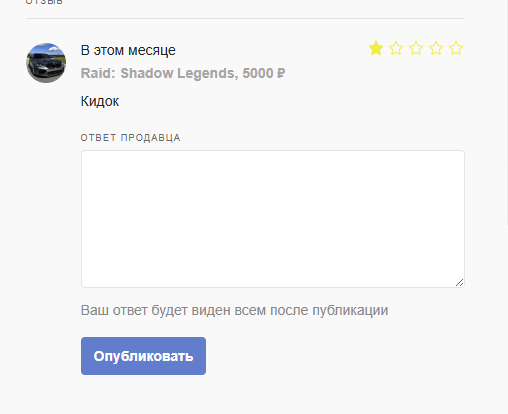Click the ОТВЕТ ПРОДАВЦА label
The height and width of the screenshot is (414, 508).
(130, 138)
